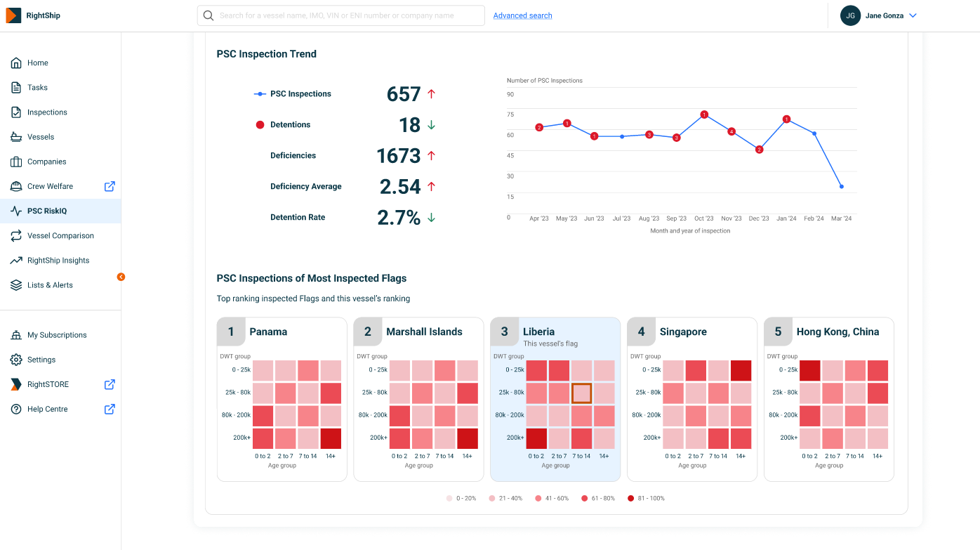Click the Advanced search link
Viewport: 980px width, 550px height.
coord(522,15)
